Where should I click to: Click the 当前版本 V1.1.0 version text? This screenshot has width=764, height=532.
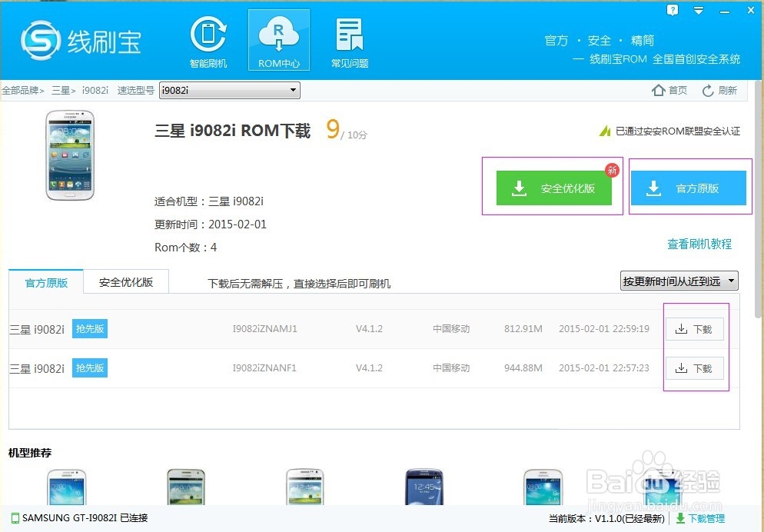coord(606,519)
